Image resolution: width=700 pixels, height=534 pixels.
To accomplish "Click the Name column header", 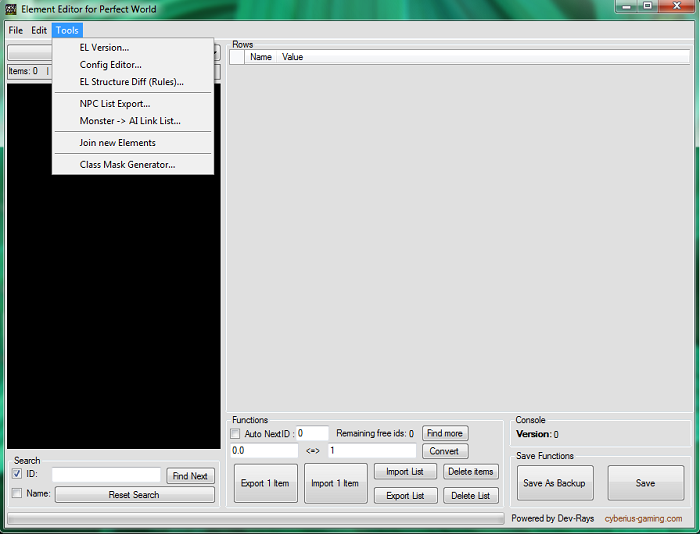I will pos(261,57).
